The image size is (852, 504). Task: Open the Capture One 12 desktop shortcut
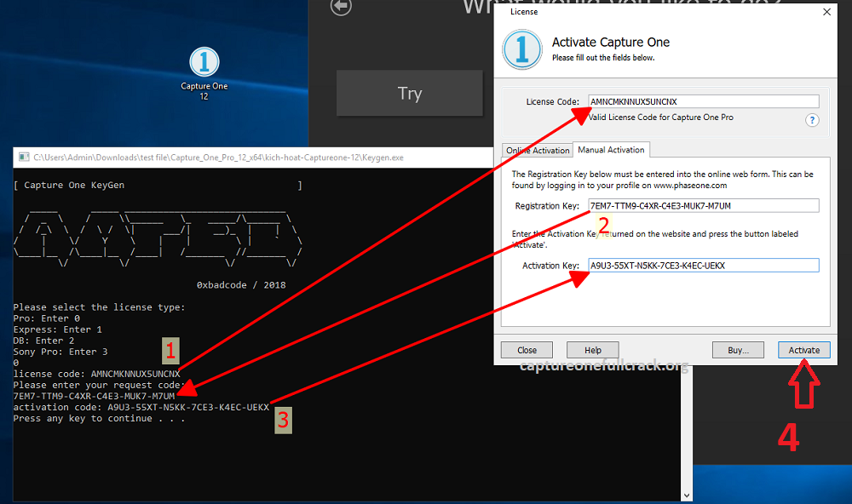pos(204,74)
